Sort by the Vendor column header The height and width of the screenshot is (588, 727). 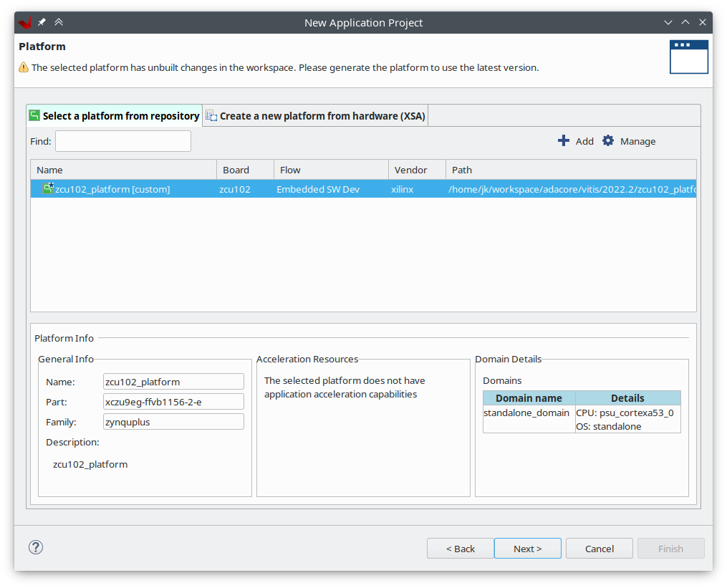[x=418, y=170]
